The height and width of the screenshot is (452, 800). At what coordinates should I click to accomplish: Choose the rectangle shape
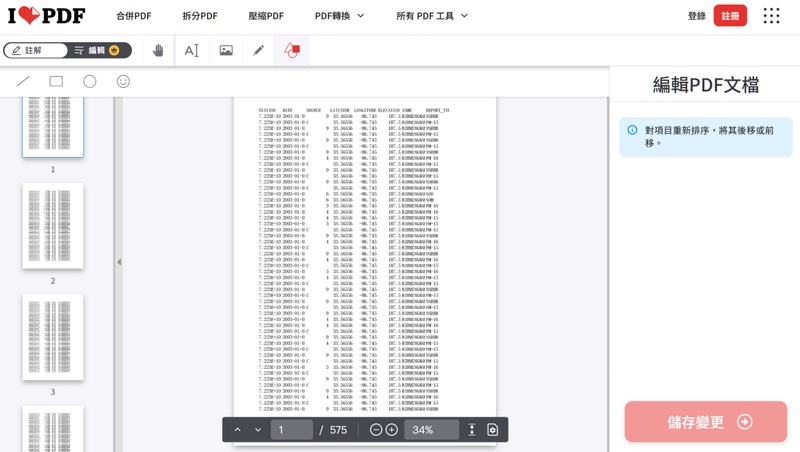(x=56, y=81)
